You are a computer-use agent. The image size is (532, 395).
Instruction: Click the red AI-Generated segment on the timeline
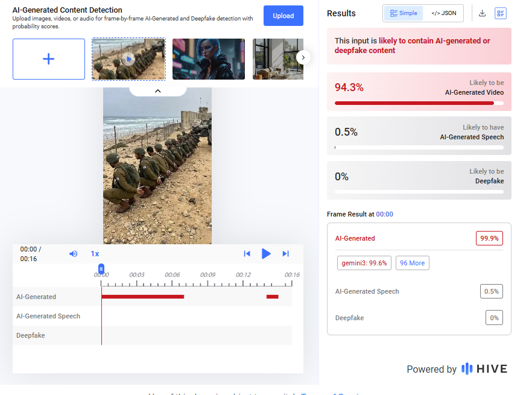142,296
